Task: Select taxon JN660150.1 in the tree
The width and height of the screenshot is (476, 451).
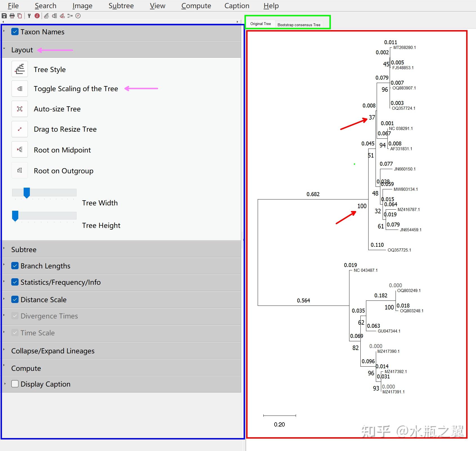Action: pos(405,169)
